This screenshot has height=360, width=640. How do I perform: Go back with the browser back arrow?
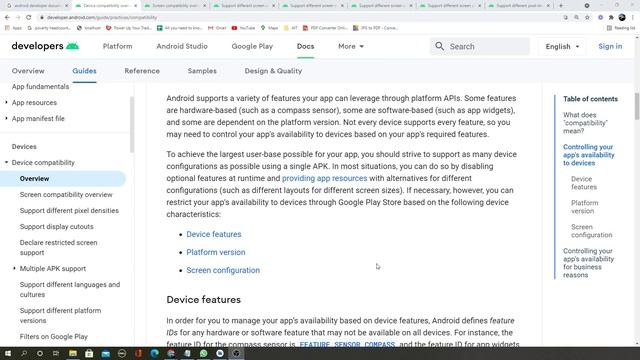click(x=7, y=18)
